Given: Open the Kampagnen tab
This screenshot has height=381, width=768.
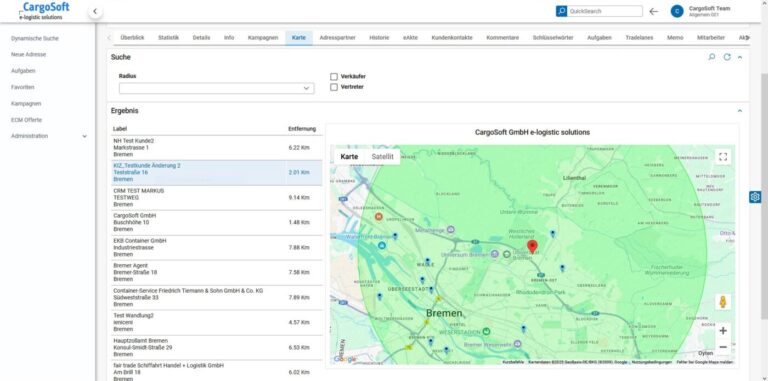Looking at the screenshot, I should tap(263, 38).
